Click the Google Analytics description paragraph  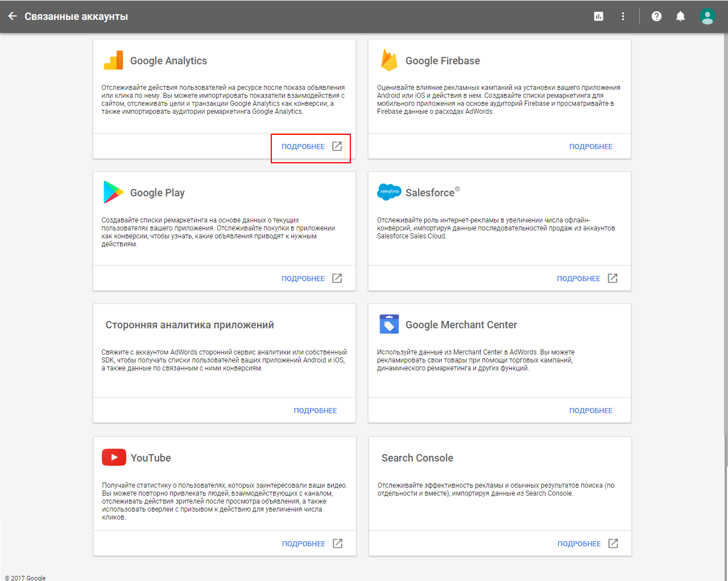tap(224, 100)
